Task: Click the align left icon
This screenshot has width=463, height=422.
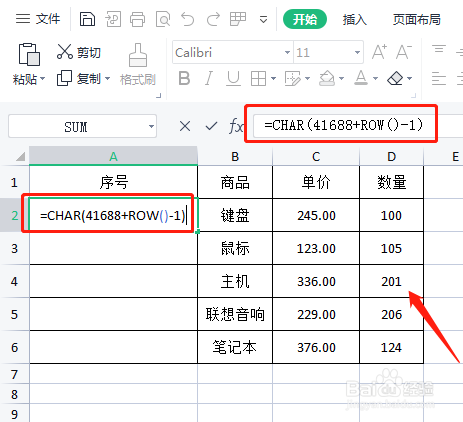Action: (x=439, y=79)
